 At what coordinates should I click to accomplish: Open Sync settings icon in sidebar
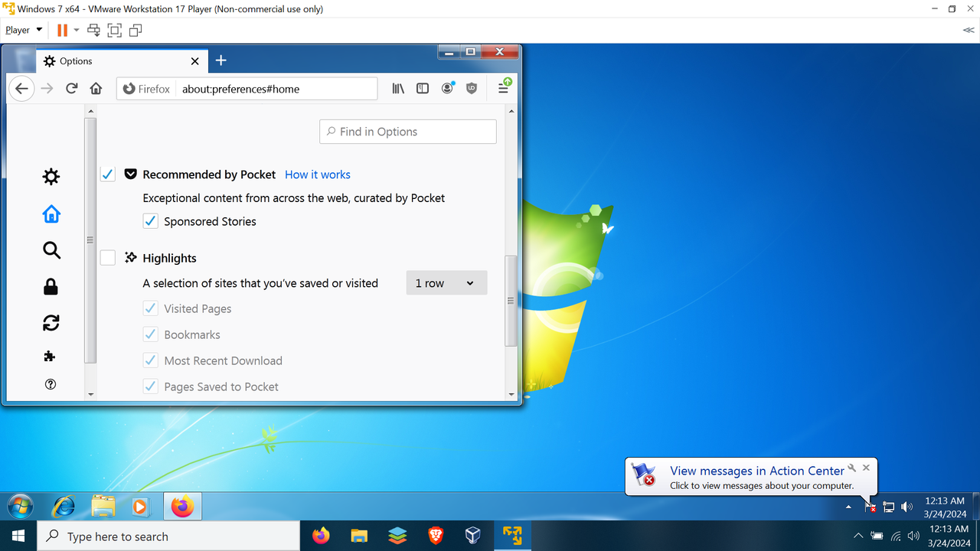[x=51, y=323]
